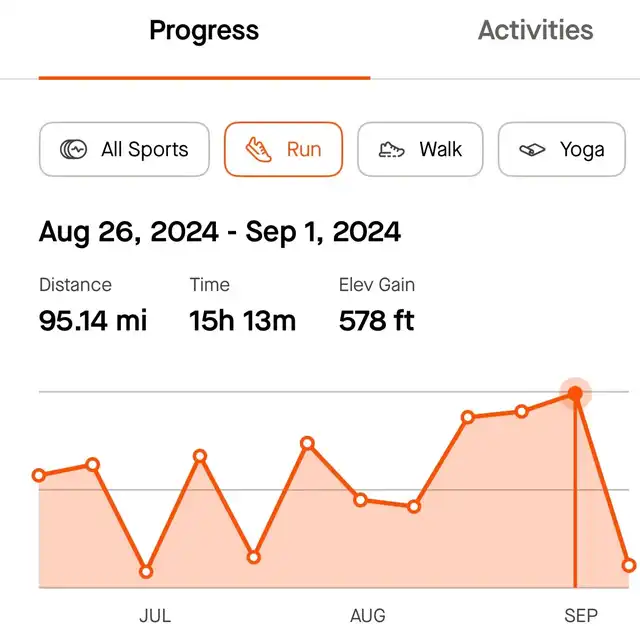Click the yoga mat icon

[532, 149]
